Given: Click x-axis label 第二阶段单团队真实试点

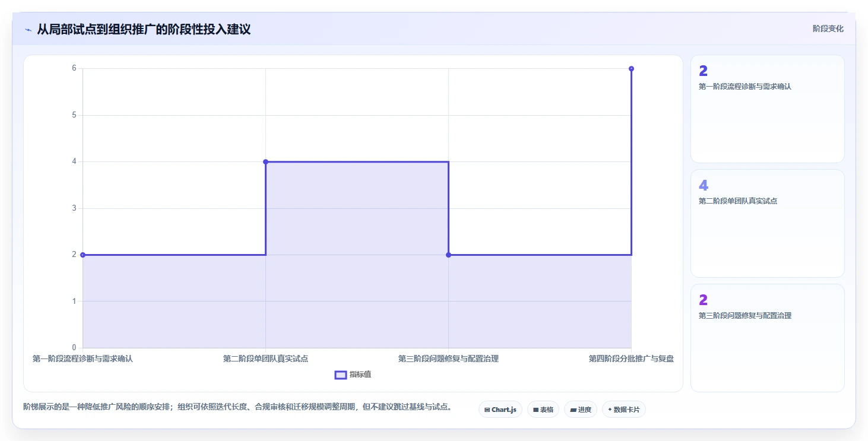Looking at the screenshot, I should pos(265,358).
